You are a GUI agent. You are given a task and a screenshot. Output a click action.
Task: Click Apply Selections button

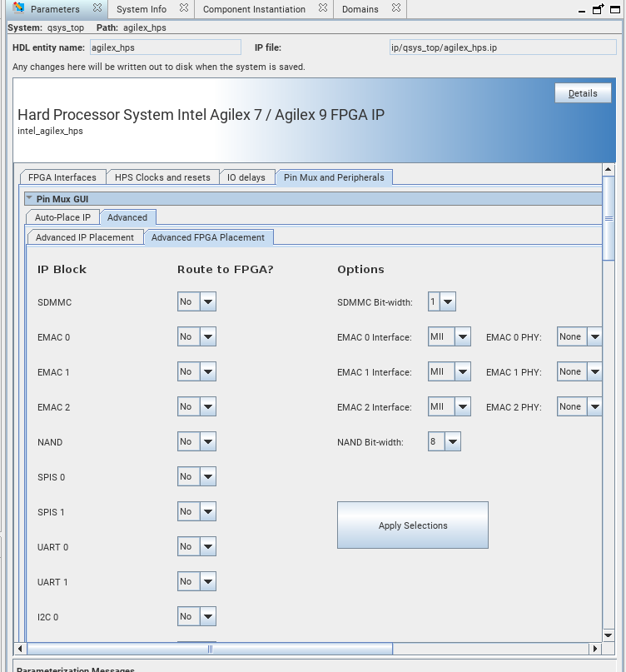[413, 525]
